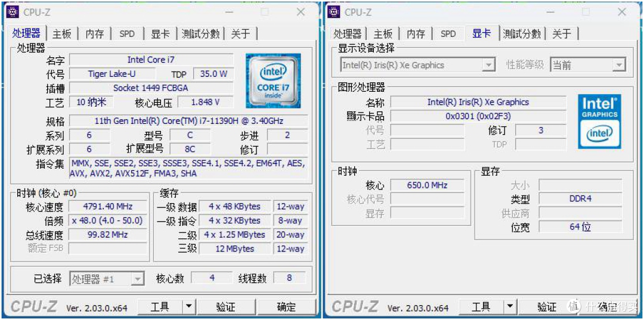Click board ID value 0x0301 (0x02F3)
The image size is (644, 320).
478,116
